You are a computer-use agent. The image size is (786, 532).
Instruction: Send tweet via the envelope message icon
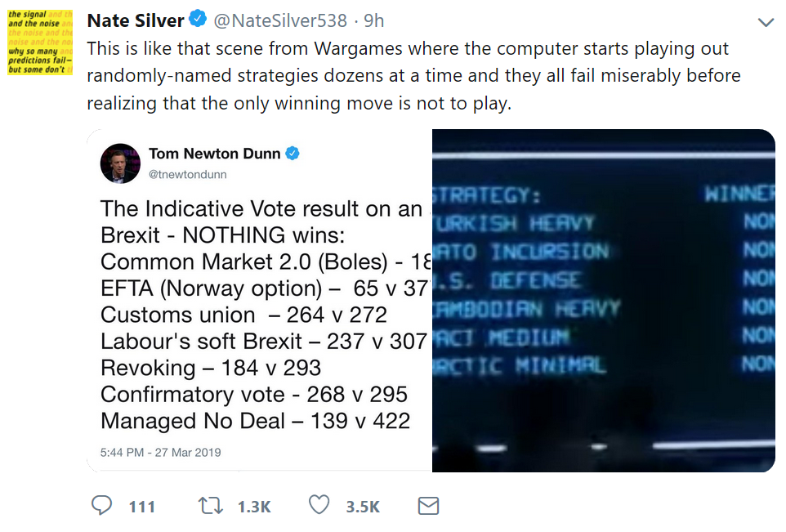428,506
